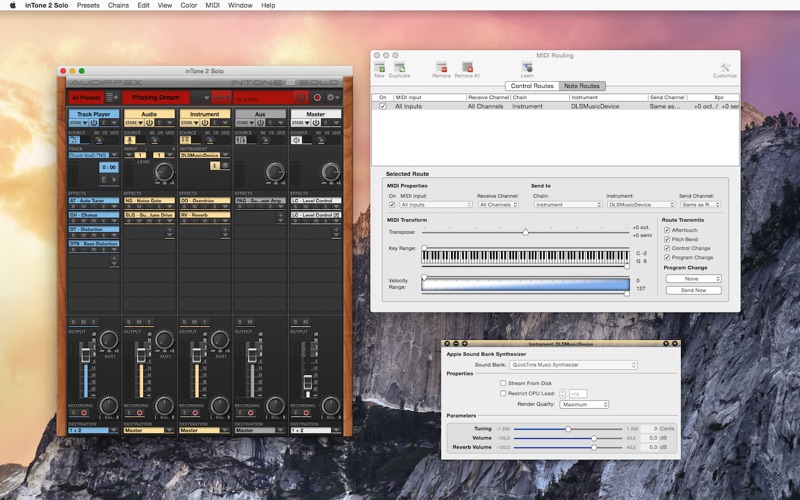
Task: Open the Render Quality dropdown
Action: pos(584,404)
